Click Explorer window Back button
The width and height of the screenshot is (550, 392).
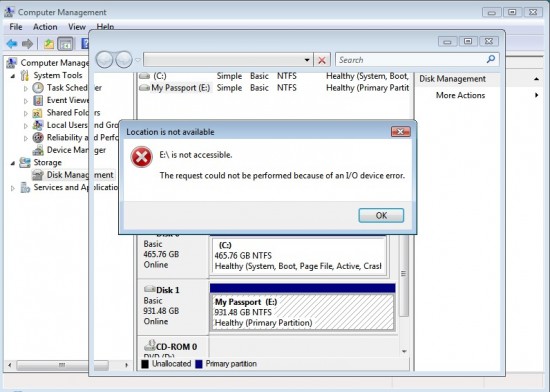[105, 60]
